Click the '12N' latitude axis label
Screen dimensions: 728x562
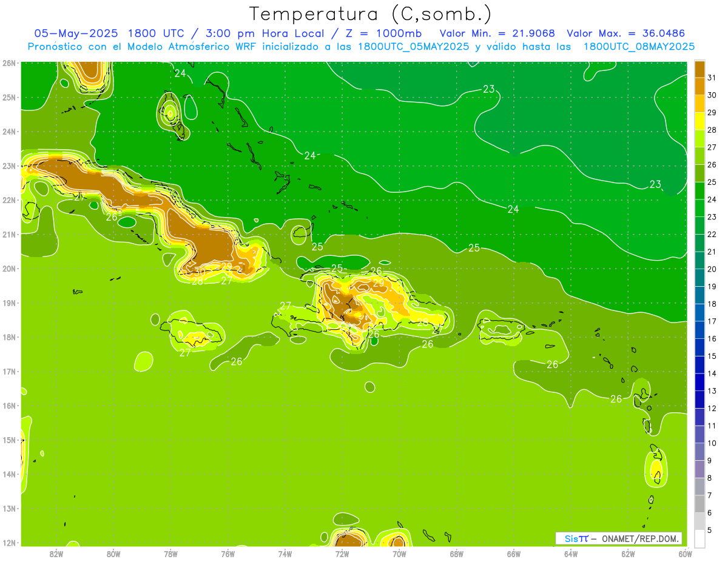9,543
